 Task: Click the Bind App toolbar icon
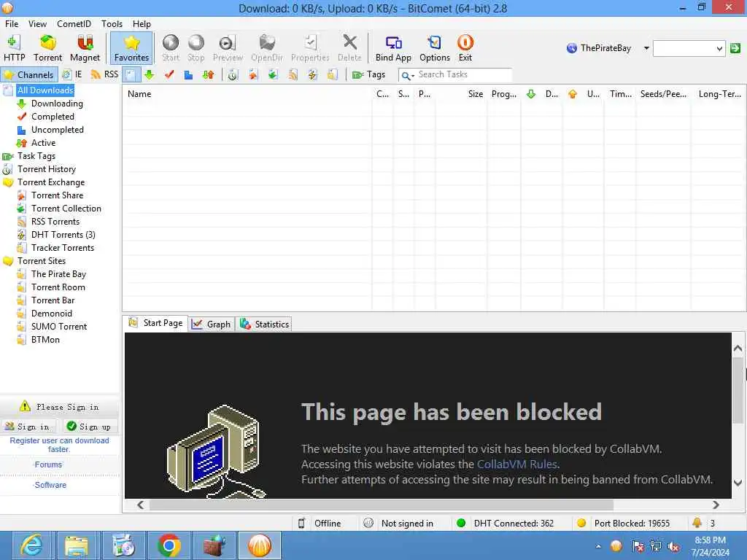coord(393,48)
